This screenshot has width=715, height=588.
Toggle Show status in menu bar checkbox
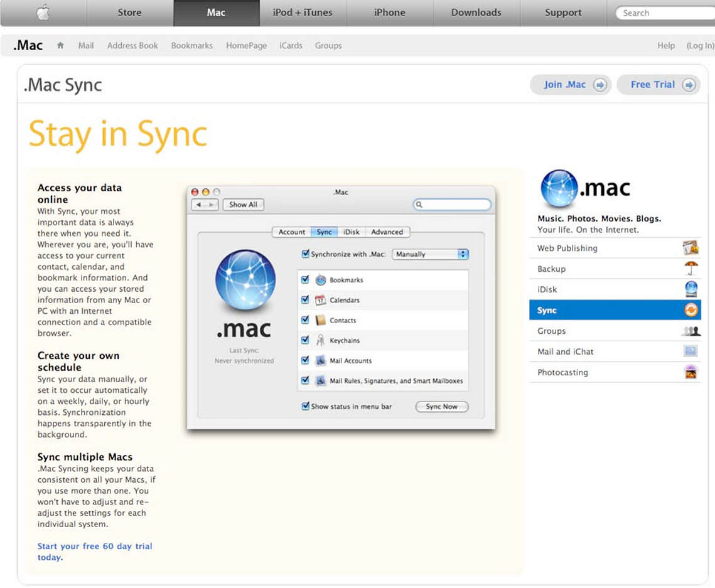[x=306, y=405]
